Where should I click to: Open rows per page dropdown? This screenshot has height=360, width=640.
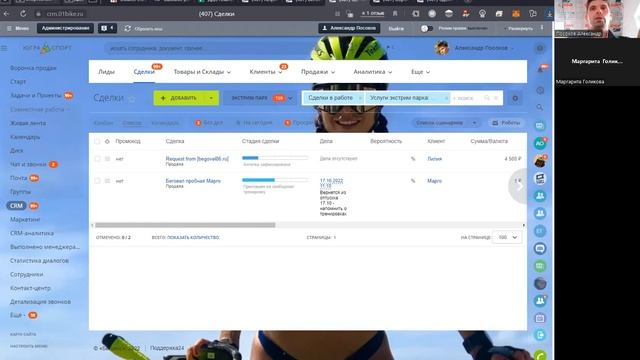507,238
